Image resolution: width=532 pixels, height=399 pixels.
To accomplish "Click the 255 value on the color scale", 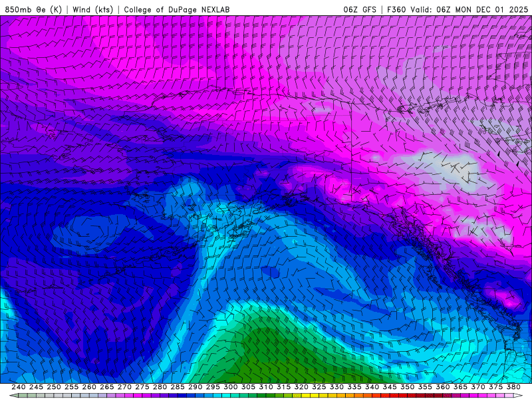I will point(71,387).
